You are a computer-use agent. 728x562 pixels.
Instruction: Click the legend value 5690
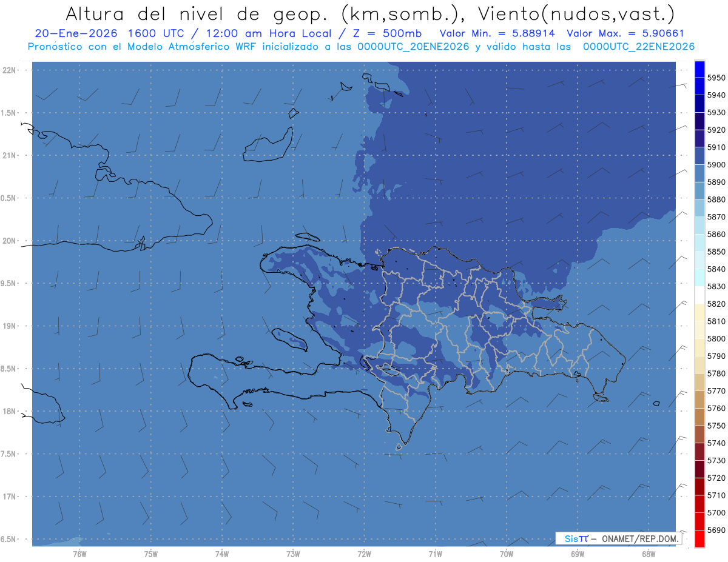pyautogui.click(x=716, y=530)
